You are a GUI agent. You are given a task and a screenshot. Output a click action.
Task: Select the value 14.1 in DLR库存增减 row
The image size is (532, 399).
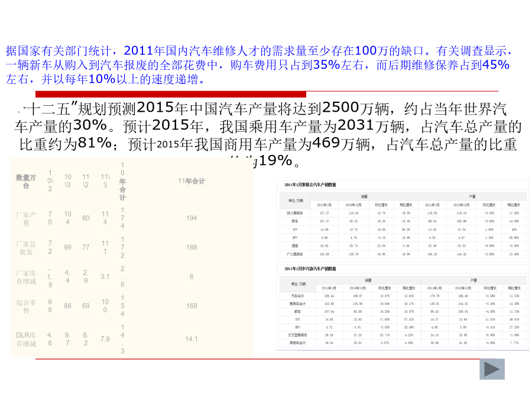pos(192,339)
